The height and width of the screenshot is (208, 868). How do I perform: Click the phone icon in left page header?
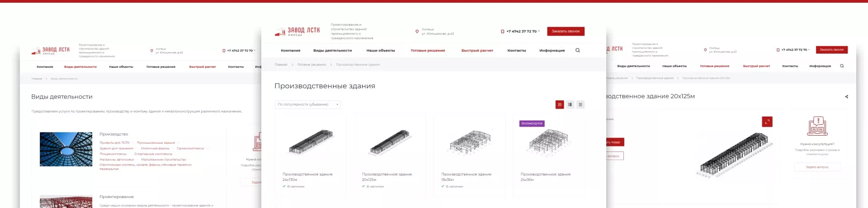(x=224, y=51)
